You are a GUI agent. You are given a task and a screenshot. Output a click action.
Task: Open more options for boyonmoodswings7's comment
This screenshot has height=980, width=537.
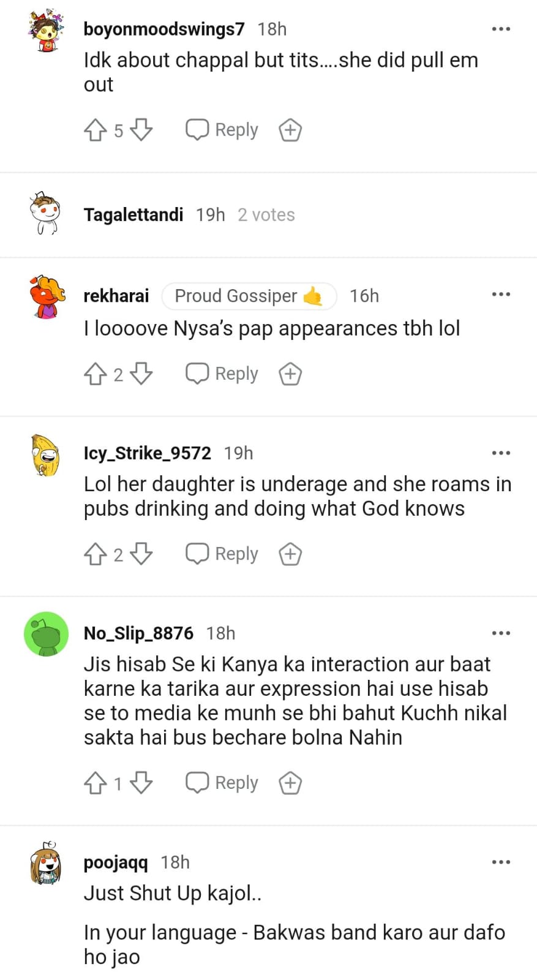tap(501, 29)
